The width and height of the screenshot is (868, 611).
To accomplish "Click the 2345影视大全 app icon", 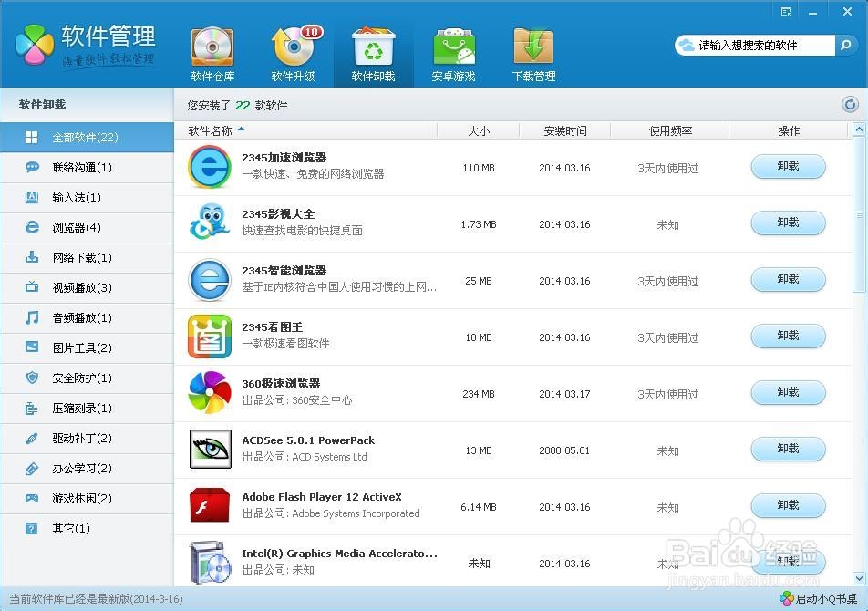I will pyautogui.click(x=210, y=223).
